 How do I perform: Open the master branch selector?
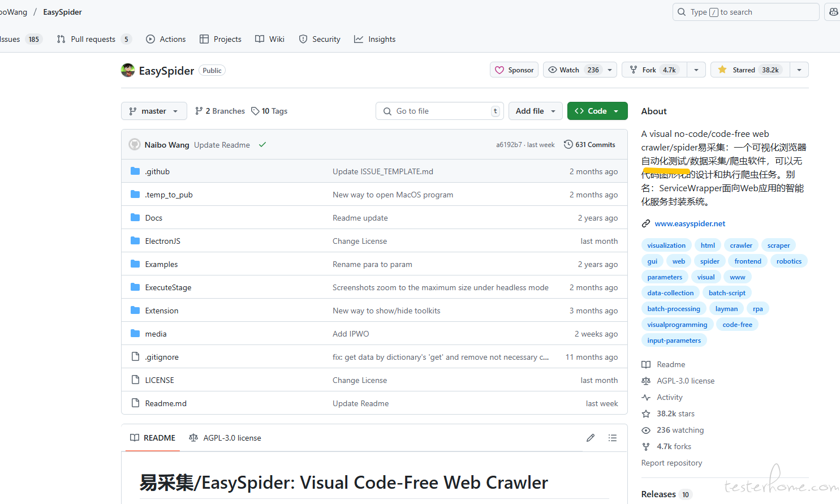click(x=154, y=111)
